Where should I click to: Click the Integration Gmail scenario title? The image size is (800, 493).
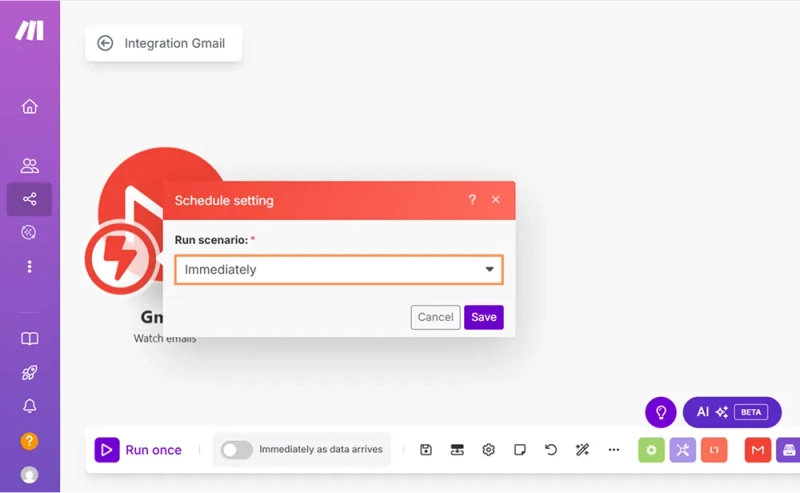click(174, 43)
